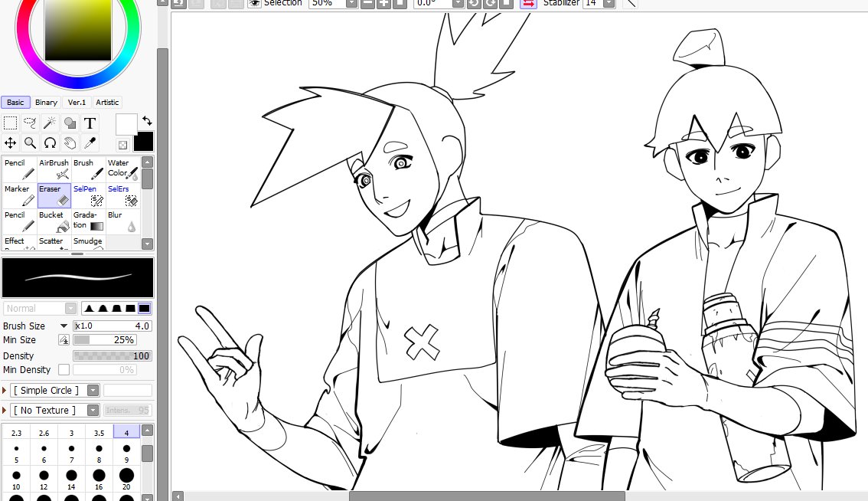Select the Hand pan tool
The width and height of the screenshot is (868, 501).
click(x=70, y=143)
